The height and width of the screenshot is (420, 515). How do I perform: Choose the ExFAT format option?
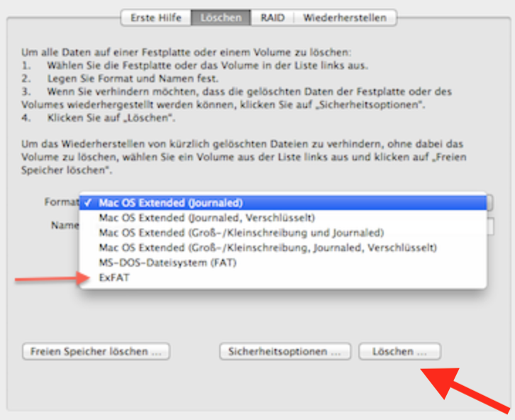click(x=283, y=277)
